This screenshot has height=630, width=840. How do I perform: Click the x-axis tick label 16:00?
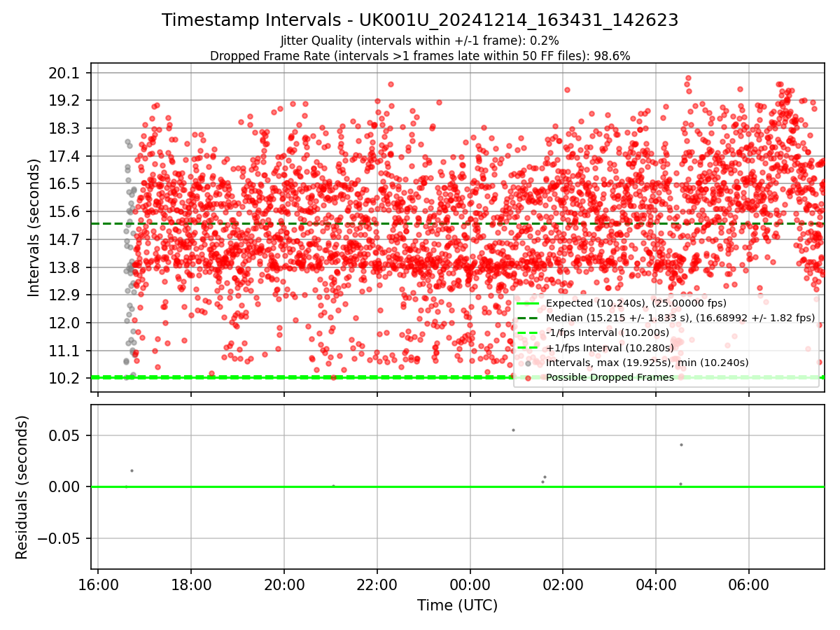[98, 584]
